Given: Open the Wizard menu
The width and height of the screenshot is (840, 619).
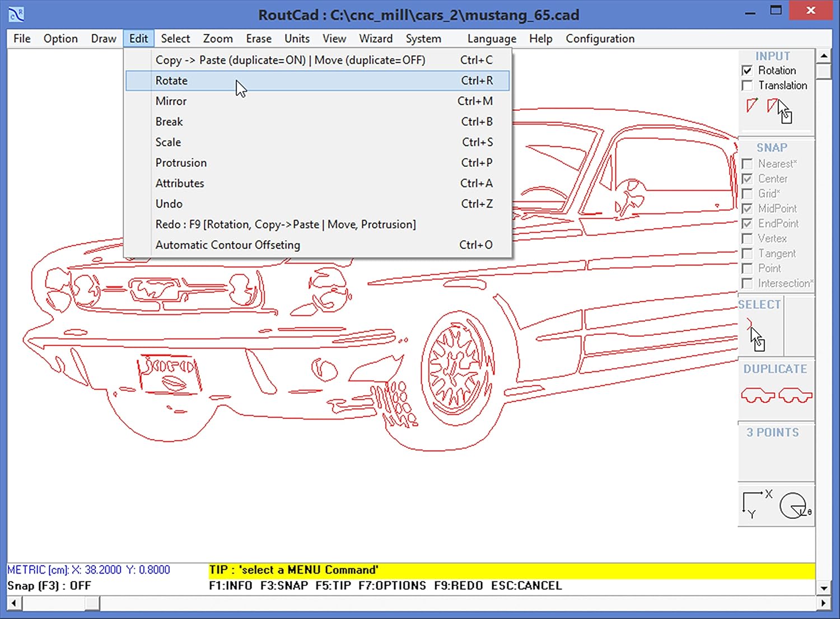Looking at the screenshot, I should [x=376, y=38].
